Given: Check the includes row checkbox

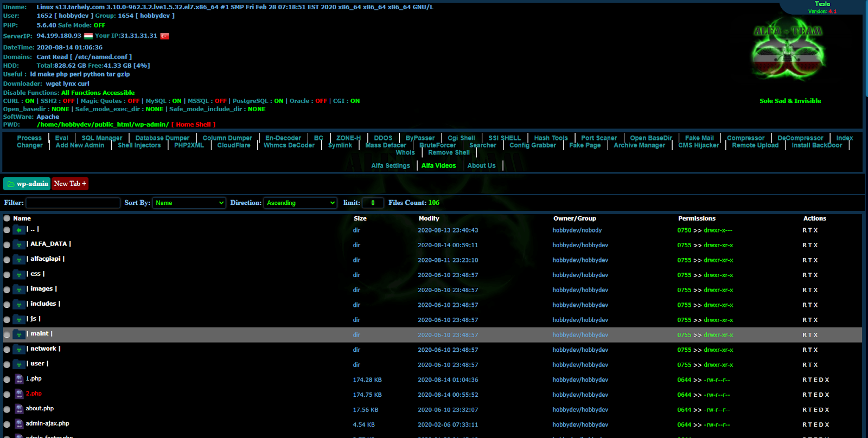Looking at the screenshot, I should (x=7, y=305).
